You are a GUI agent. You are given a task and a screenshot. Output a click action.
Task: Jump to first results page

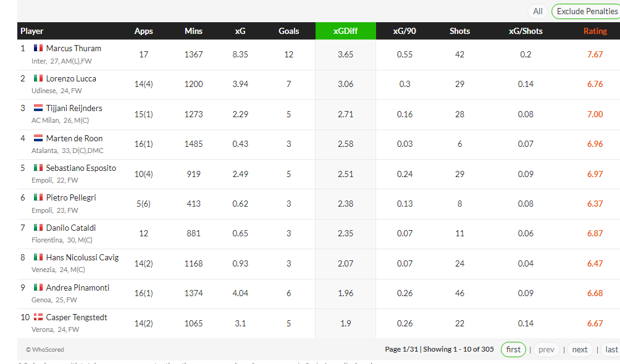[513, 349]
